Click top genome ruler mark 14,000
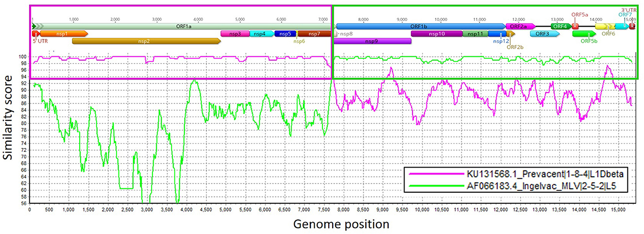 pos(596,20)
